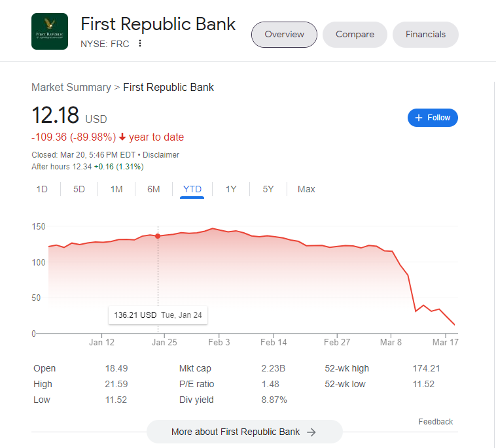Click the Feedback link
This screenshot has width=496, height=448.
click(x=436, y=422)
